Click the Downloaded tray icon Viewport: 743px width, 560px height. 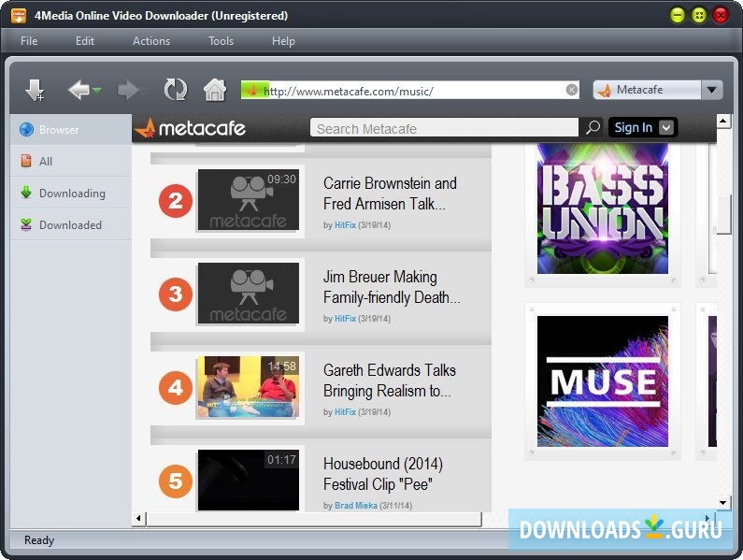26,224
